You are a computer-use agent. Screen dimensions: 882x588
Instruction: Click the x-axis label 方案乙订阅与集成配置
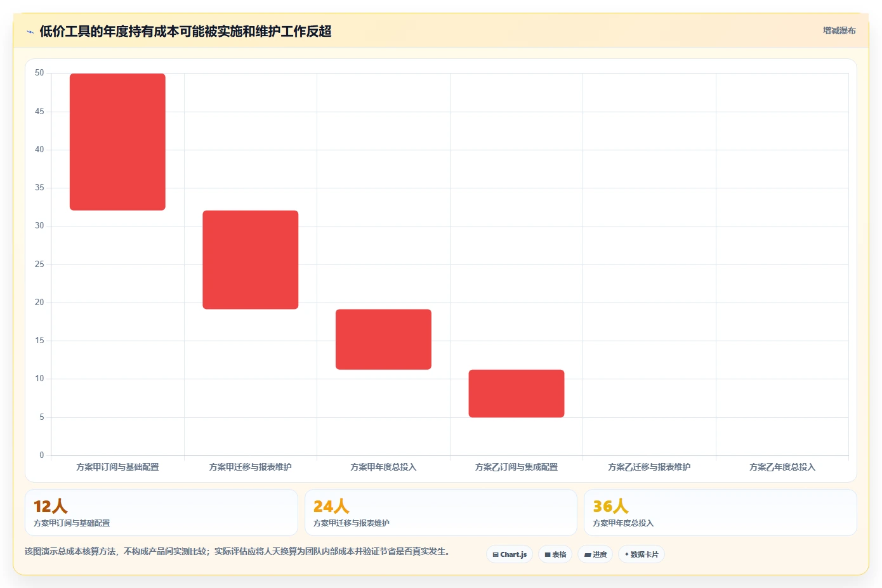[x=517, y=467]
